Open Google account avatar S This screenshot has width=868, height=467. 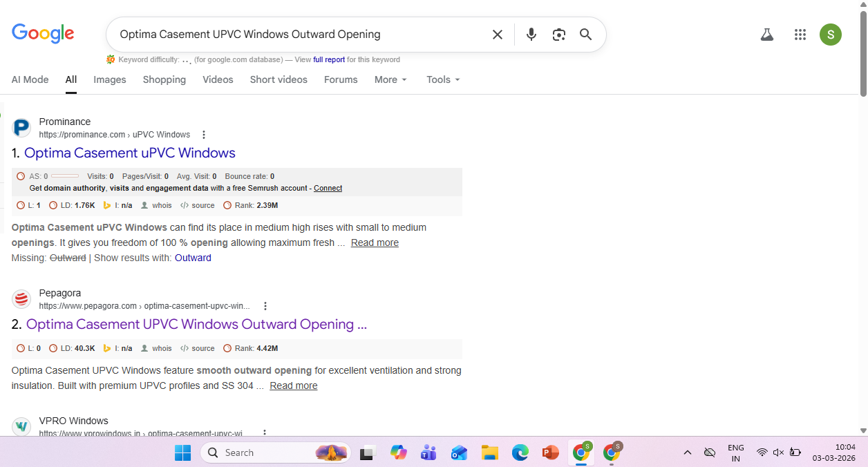coord(831,35)
